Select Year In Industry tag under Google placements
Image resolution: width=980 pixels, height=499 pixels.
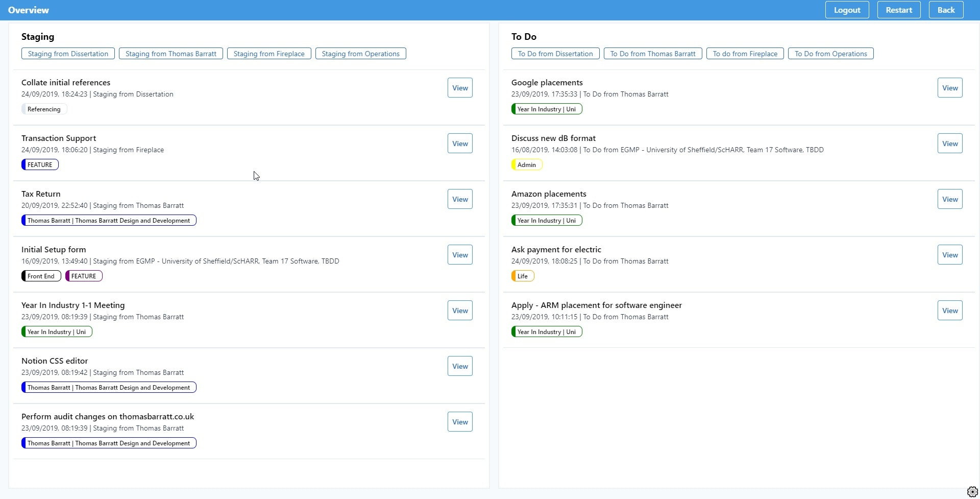[547, 109]
